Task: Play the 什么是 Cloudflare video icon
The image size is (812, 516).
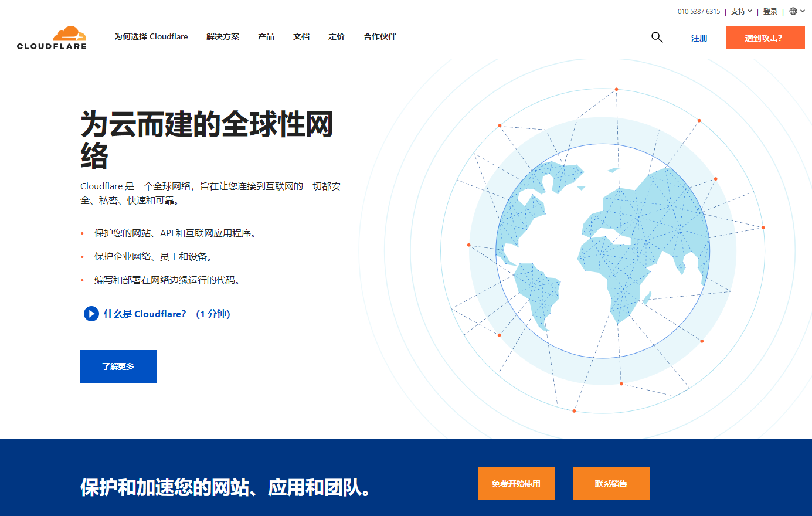Action: [x=91, y=314]
